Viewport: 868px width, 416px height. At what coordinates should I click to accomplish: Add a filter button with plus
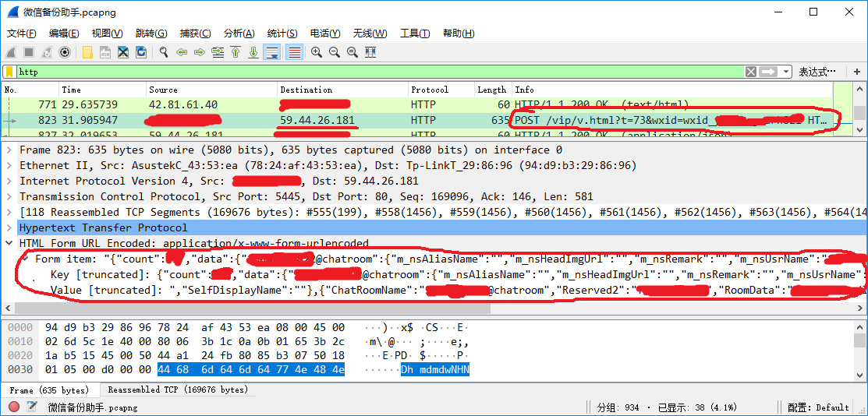857,72
